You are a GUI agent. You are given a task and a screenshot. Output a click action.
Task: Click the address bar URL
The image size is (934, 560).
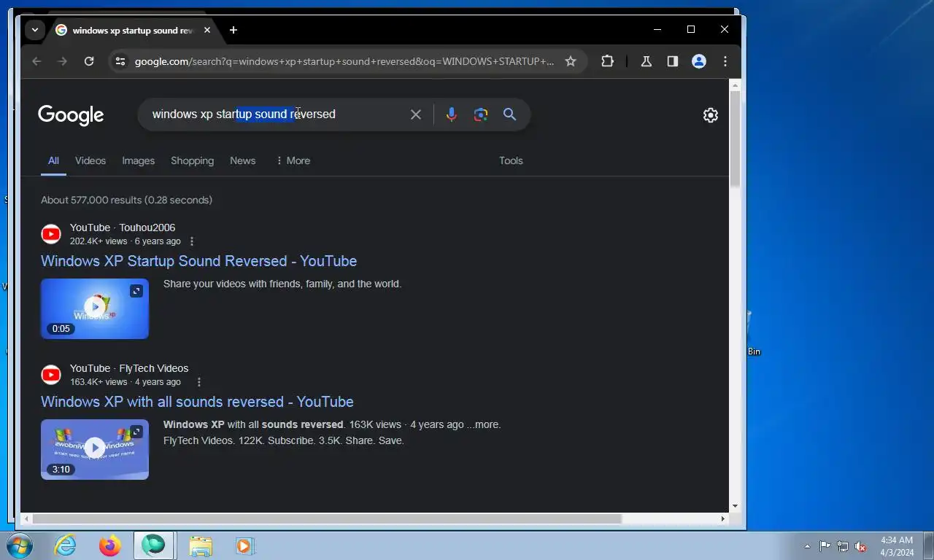(344, 61)
